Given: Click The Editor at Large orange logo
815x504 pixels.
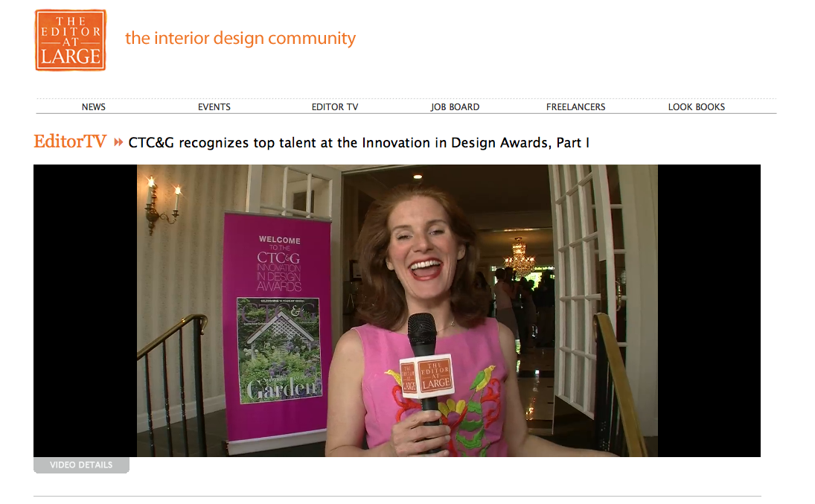Looking at the screenshot, I should pyautogui.click(x=71, y=40).
